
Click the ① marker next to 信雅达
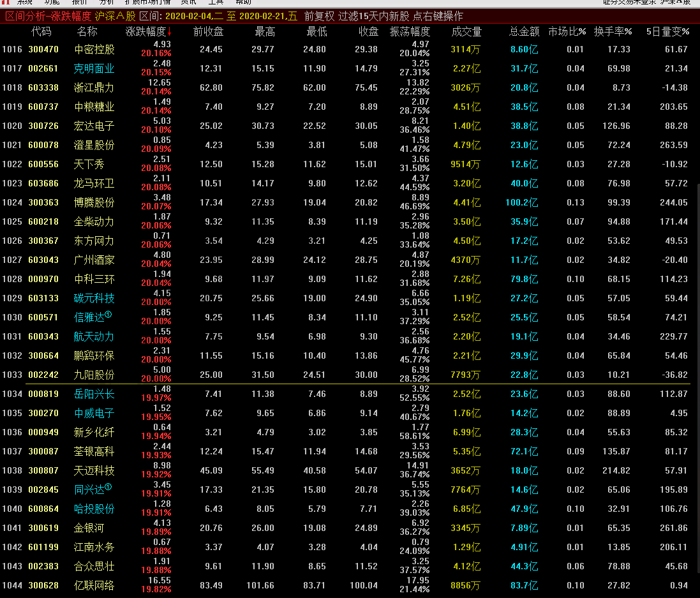point(108,314)
